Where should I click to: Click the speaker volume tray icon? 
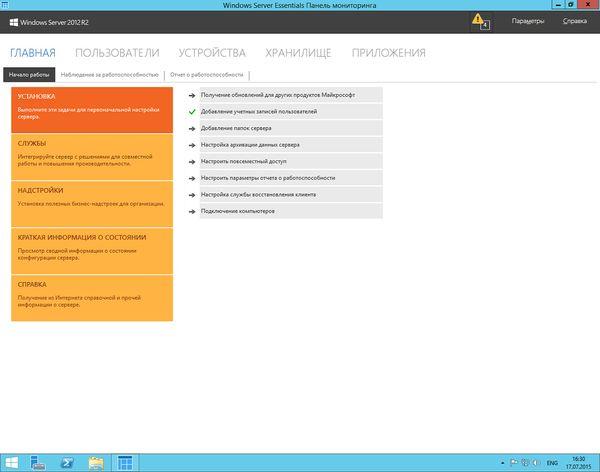tap(536, 463)
